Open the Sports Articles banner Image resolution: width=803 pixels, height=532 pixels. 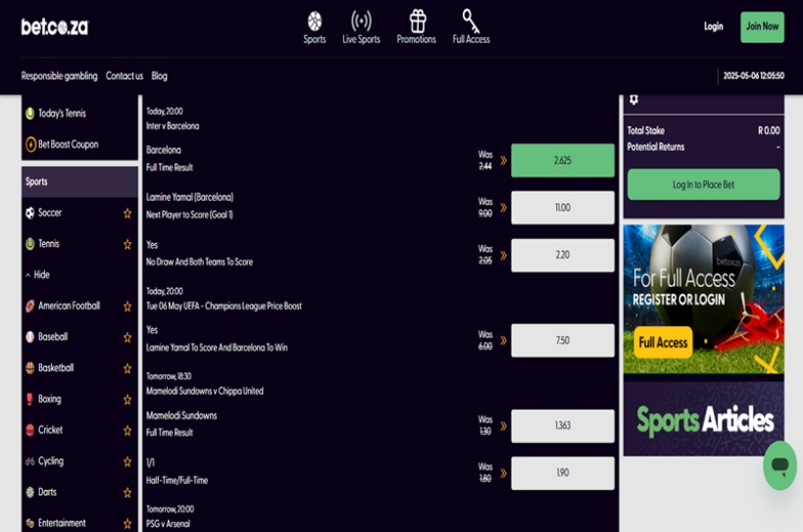coord(704,418)
